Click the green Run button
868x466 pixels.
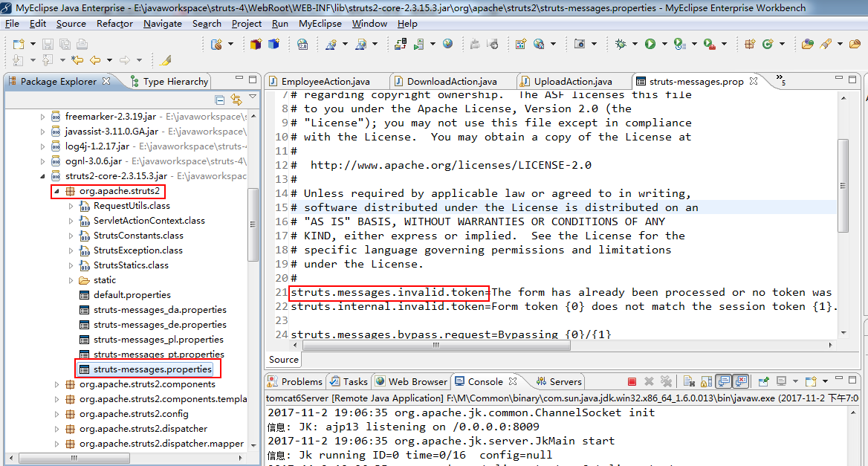click(x=650, y=44)
